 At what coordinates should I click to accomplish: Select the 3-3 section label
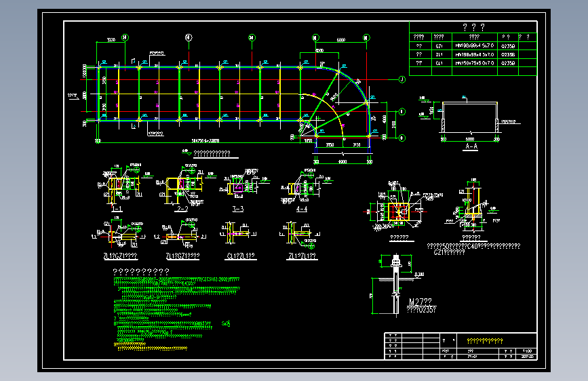click(238, 209)
